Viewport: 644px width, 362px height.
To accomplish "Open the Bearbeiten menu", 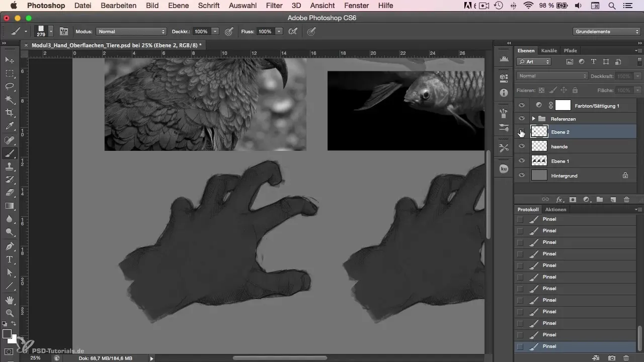I will (118, 6).
